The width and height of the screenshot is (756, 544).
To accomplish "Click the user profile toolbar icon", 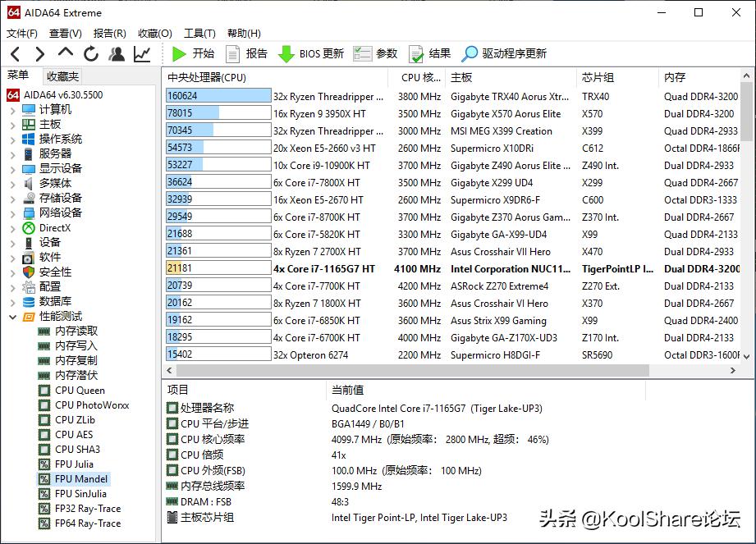I will [116, 53].
